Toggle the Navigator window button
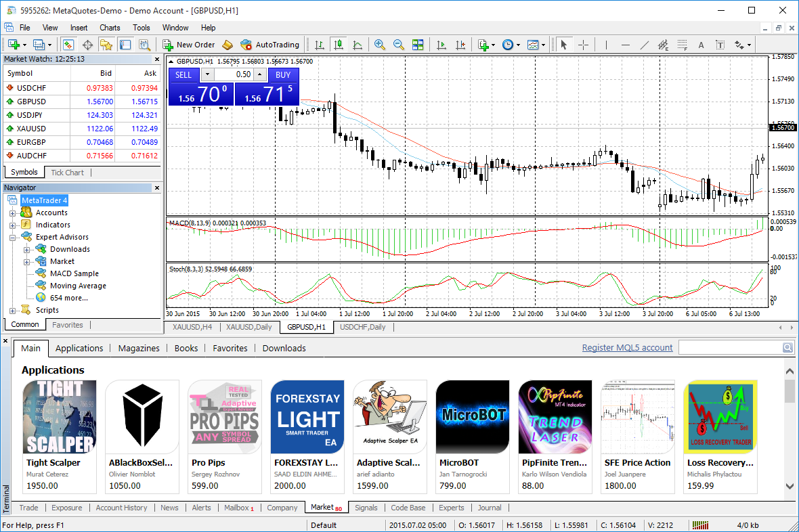 pyautogui.click(x=106, y=45)
